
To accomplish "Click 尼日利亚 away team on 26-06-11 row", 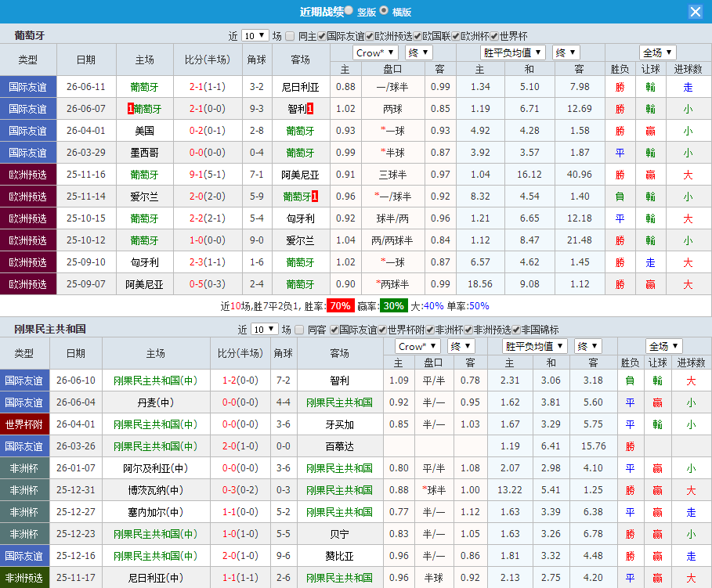I will [300, 87].
